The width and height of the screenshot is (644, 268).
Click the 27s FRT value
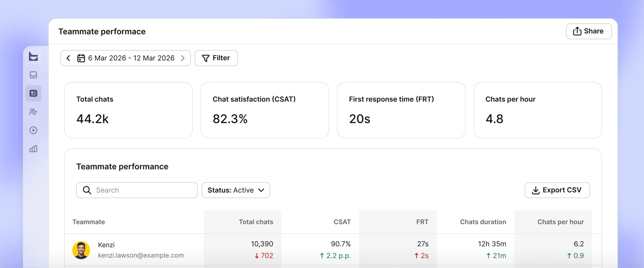coord(423,244)
